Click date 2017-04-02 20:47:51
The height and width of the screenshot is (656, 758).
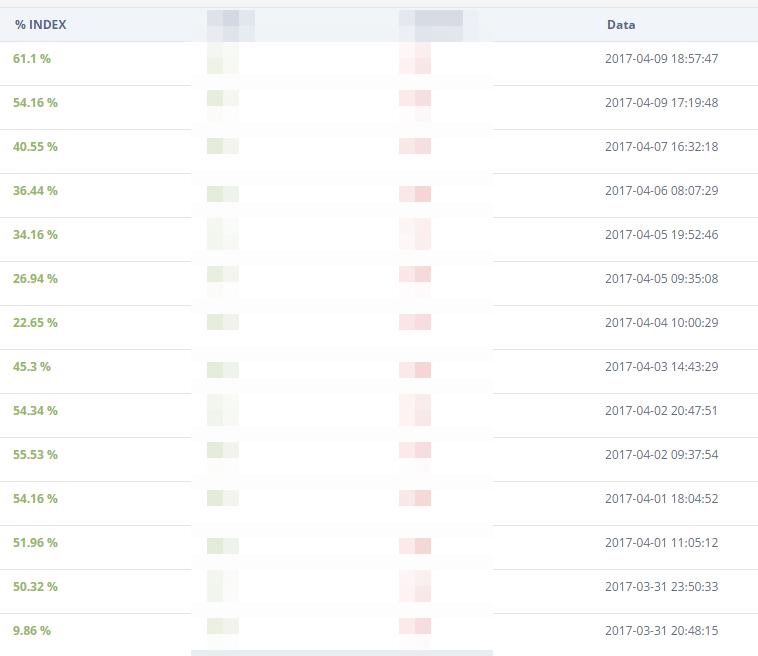click(662, 410)
